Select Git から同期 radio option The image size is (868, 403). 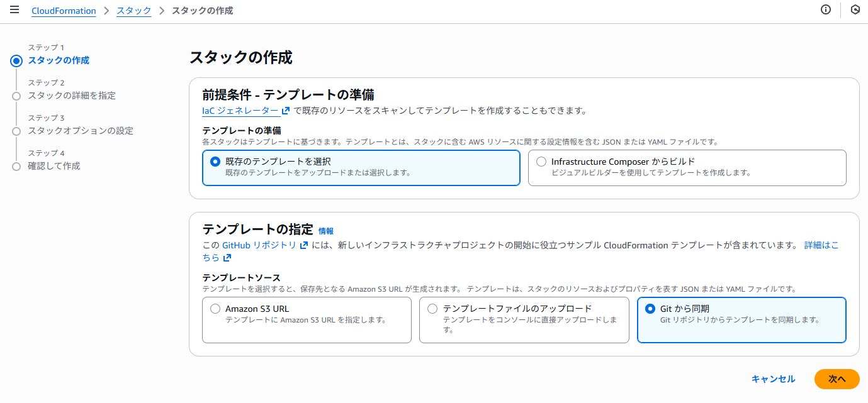tap(650, 309)
